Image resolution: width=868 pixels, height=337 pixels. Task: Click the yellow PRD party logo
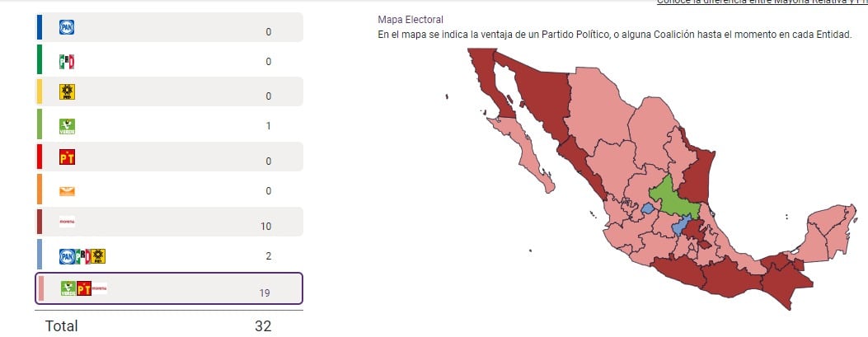click(x=67, y=92)
